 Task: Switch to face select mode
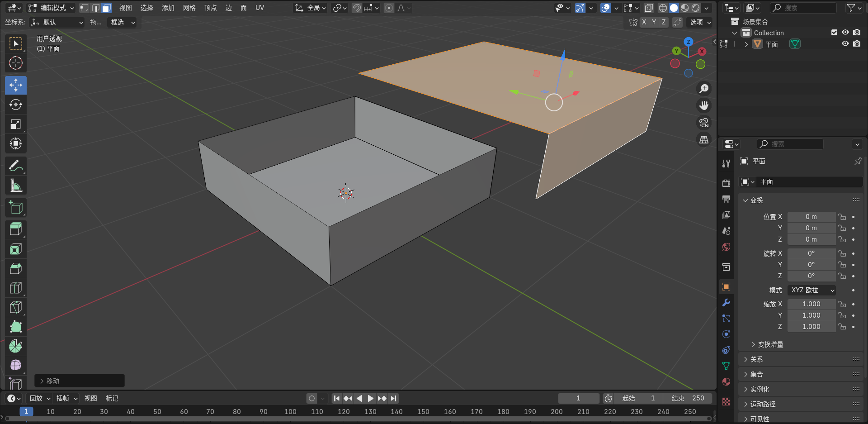click(107, 8)
